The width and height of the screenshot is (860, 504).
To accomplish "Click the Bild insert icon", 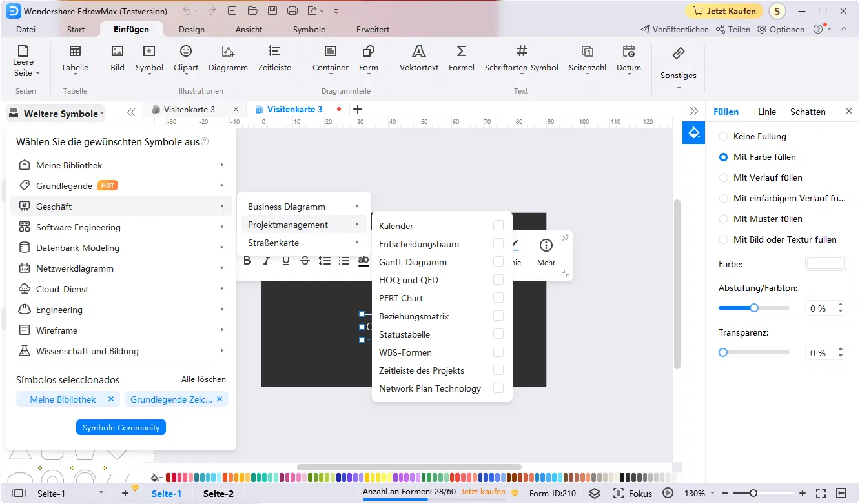I will [118, 52].
